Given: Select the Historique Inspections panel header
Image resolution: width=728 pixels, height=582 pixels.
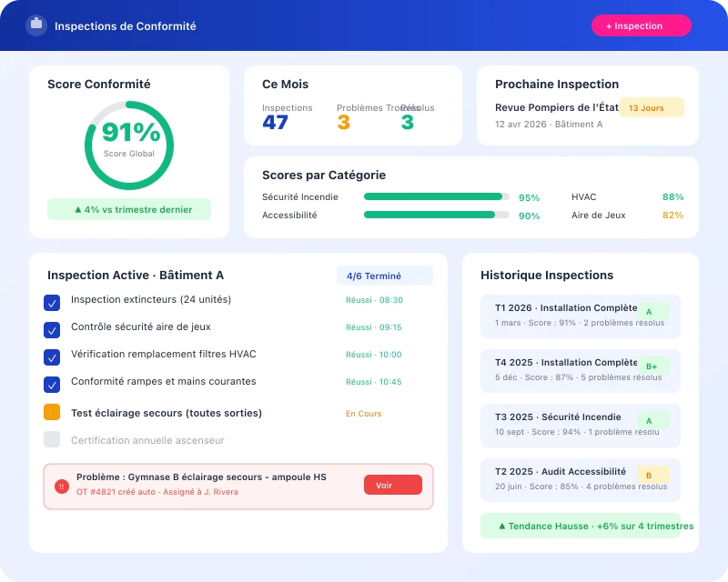Looking at the screenshot, I should 547,275.
